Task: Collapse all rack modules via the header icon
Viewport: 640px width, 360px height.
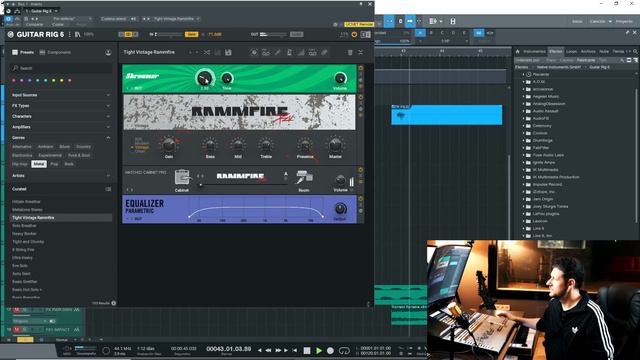Action: pos(361,52)
